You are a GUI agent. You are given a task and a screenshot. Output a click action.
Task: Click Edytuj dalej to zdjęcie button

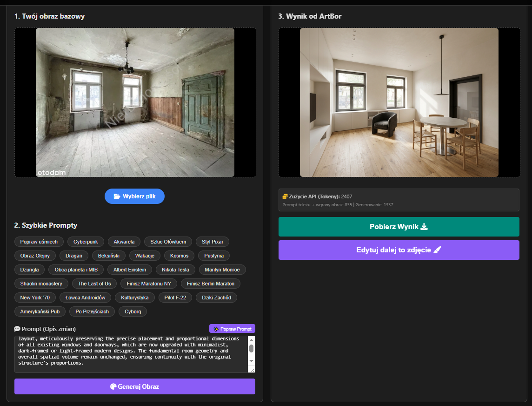pos(399,250)
